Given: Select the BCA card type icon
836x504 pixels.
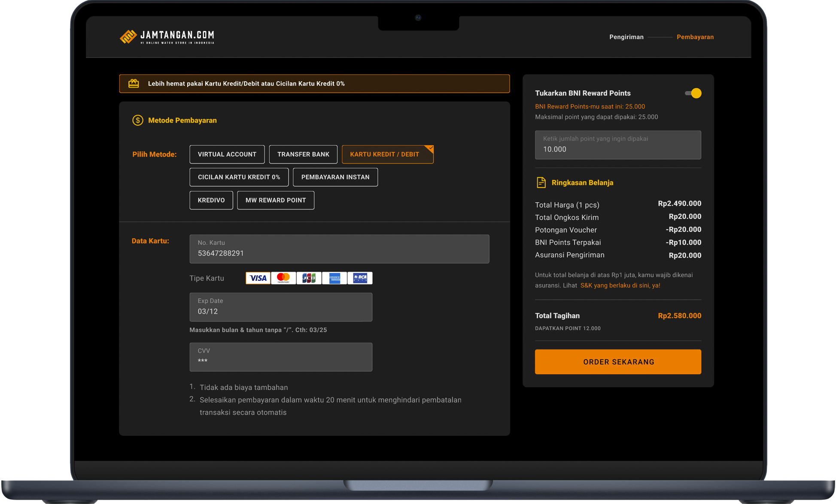Looking at the screenshot, I should pyautogui.click(x=360, y=278).
